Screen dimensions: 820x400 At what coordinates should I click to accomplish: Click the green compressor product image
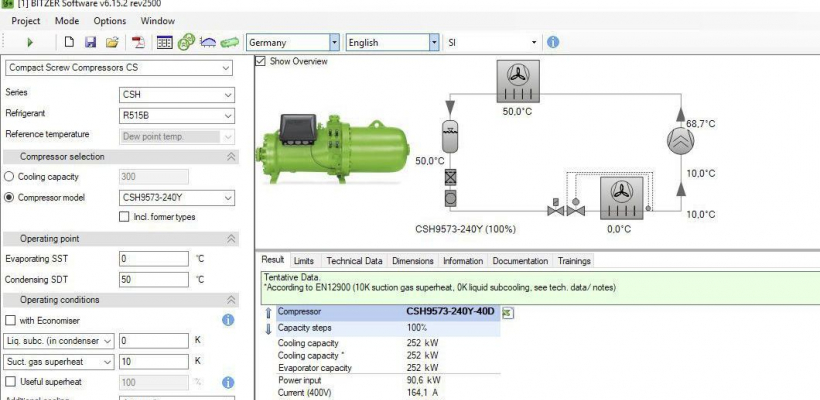[x=333, y=149]
